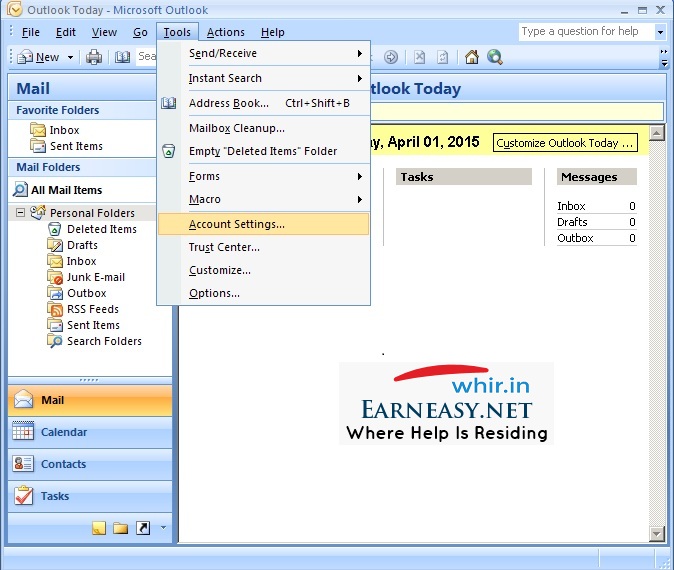The width and height of the screenshot is (674, 570).
Task: Click the web search globe icon
Action: pyautogui.click(x=495, y=57)
